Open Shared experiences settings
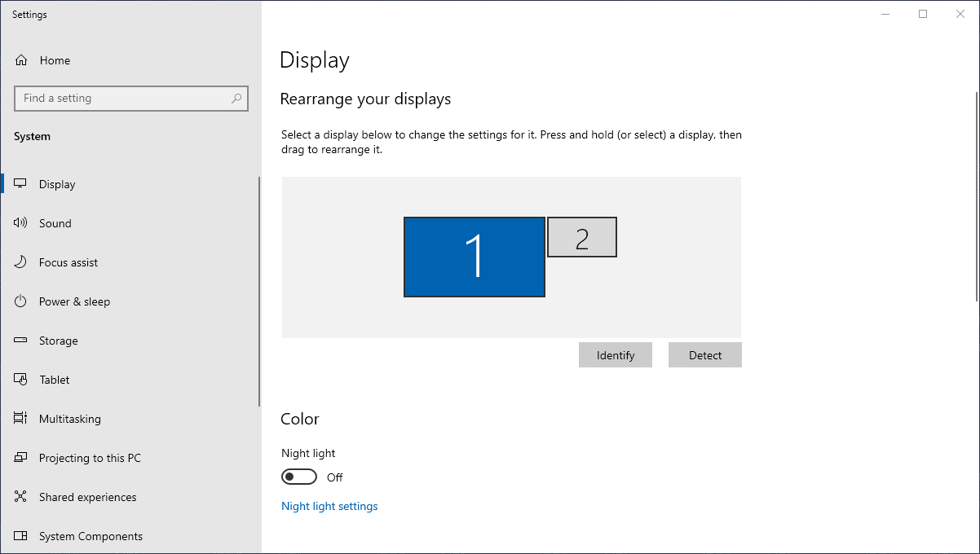Image resolution: width=980 pixels, height=554 pixels. pyautogui.click(x=87, y=497)
